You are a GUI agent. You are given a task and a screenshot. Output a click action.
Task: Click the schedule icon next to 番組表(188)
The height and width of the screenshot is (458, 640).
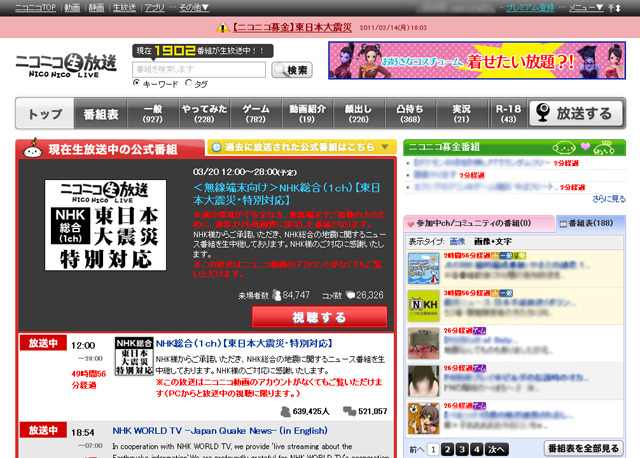pos(563,224)
